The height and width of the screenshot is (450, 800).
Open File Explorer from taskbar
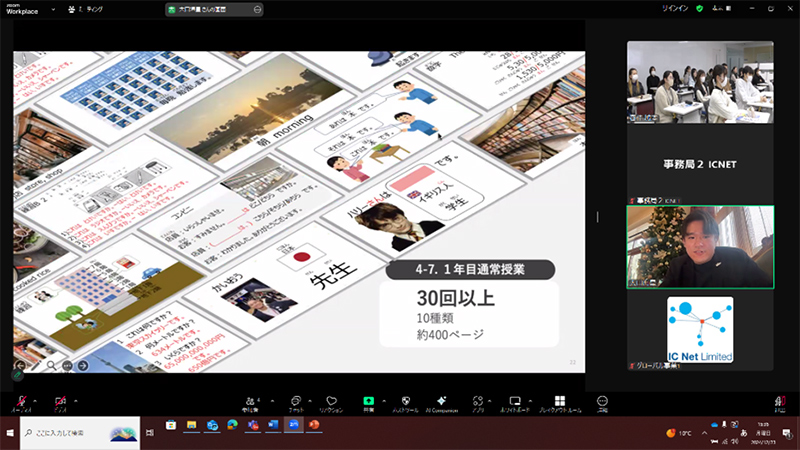point(191,425)
